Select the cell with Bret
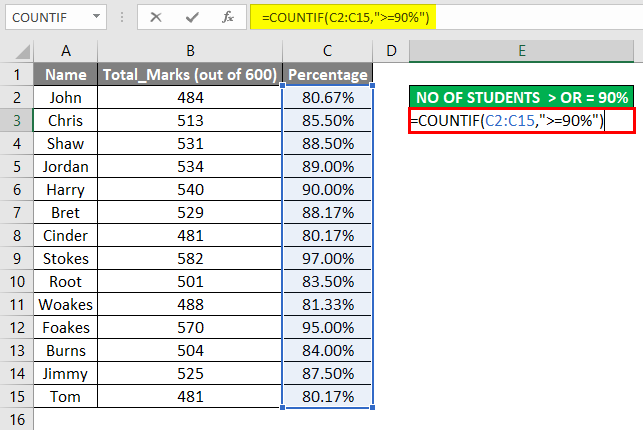Image resolution: width=643 pixels, height=430 pixels. [x=66, y=212]
